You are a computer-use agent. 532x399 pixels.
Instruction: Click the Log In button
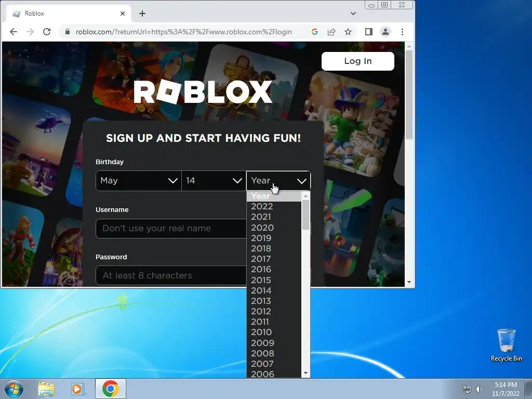point(357,61)
